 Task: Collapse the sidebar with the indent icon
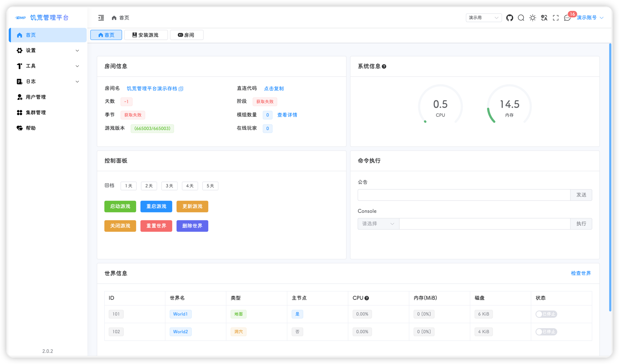pos(101,17)
